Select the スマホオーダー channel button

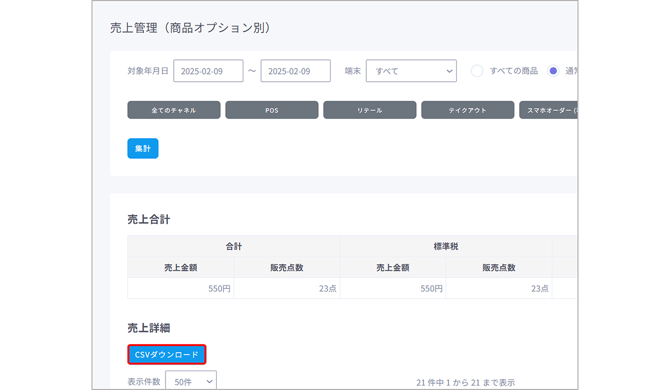548,110
